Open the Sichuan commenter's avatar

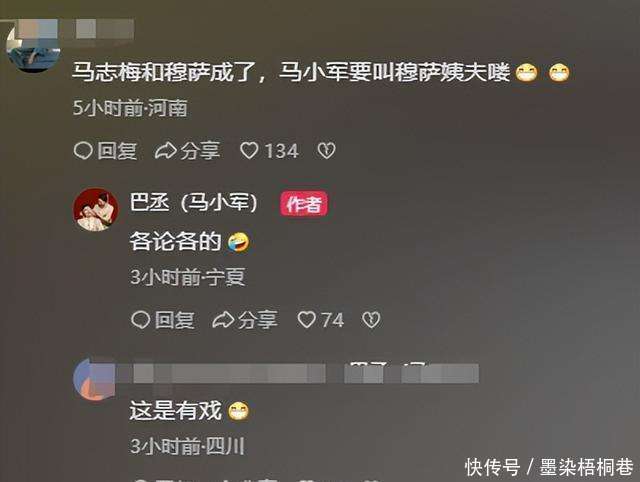(95, 380)
